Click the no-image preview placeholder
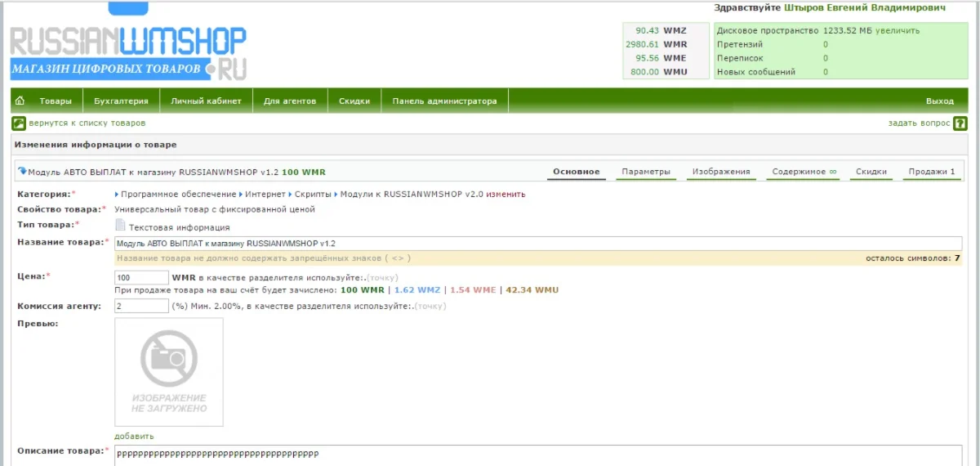The height and width of the screenshot is (466, 980). tap(168, 372)
